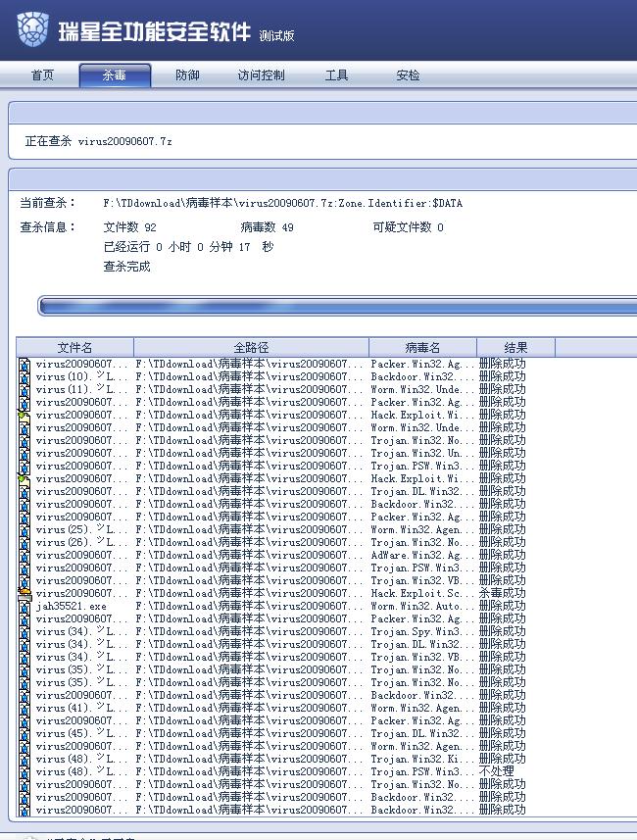Click the icon beside jah35521.exe
637x840 pixels.
click(x=24, y=607)
